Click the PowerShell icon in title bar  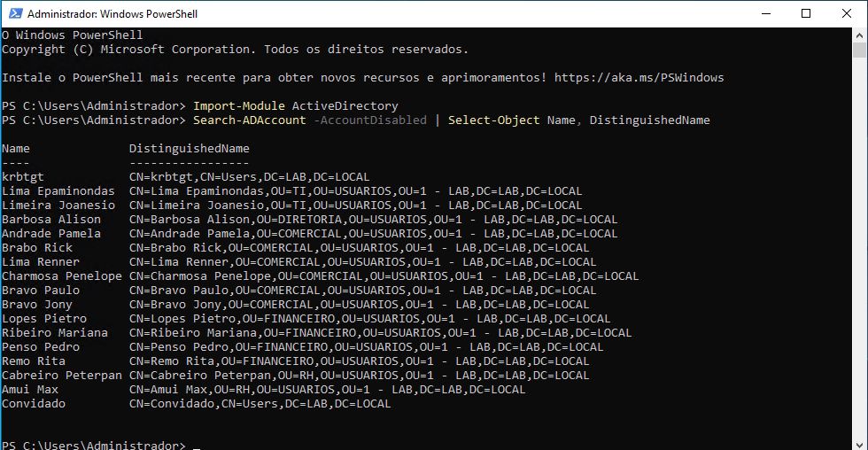(x=16, y=13)
